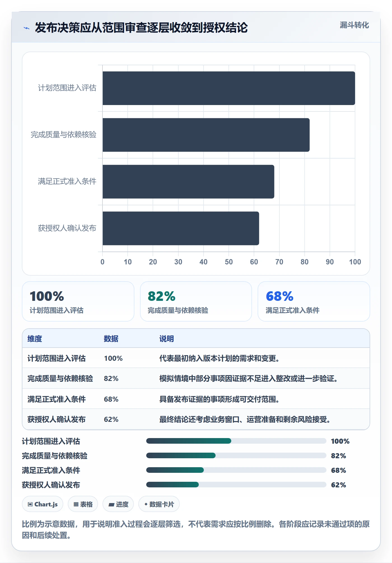Click the 90 tick on the chart axis
392x563 pixels.
(x=330, y=262)
